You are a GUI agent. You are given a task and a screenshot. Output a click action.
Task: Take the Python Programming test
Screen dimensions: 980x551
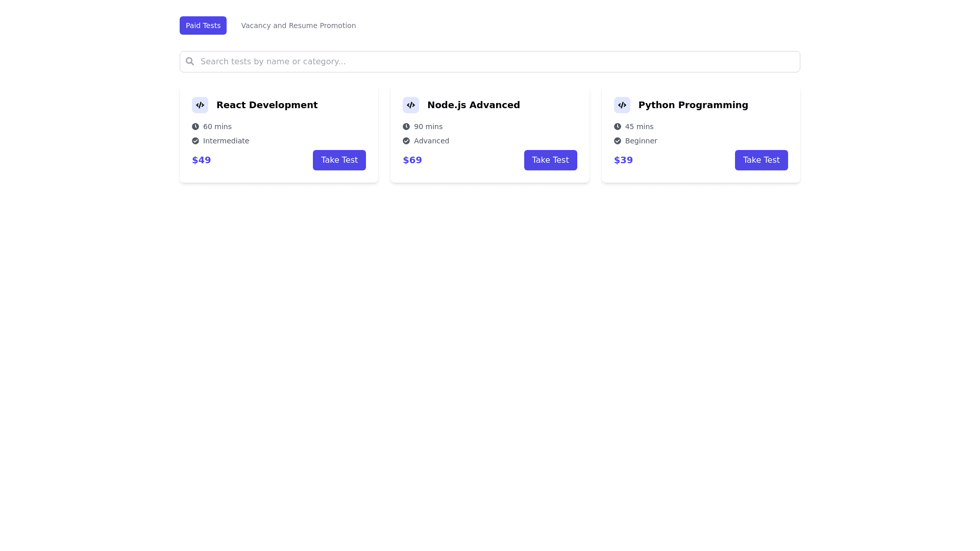761,160
